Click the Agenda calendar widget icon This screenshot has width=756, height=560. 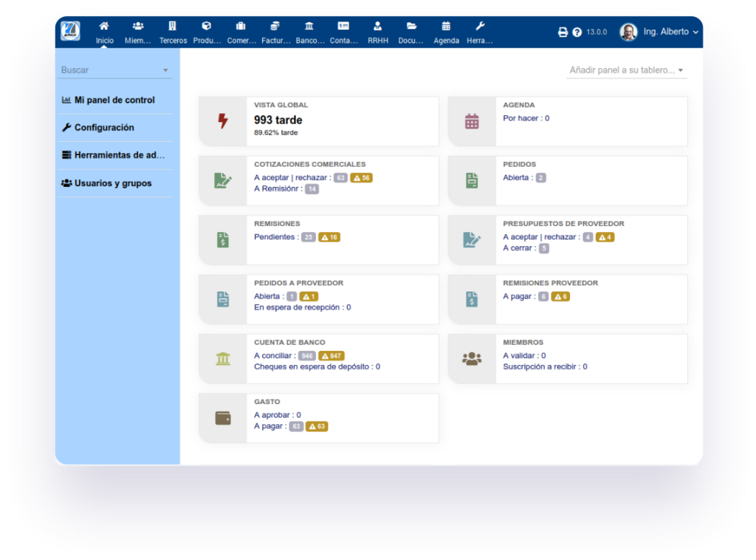pos(472,121)
